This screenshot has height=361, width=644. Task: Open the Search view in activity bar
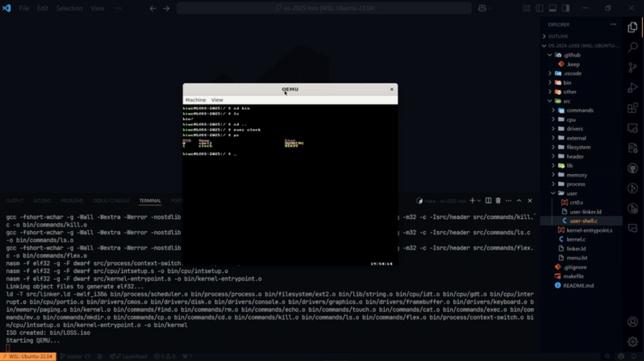click(632, 47)
